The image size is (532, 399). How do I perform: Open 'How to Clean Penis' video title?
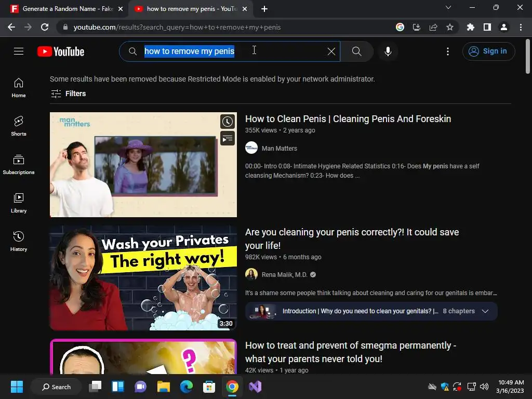(348, 119)
